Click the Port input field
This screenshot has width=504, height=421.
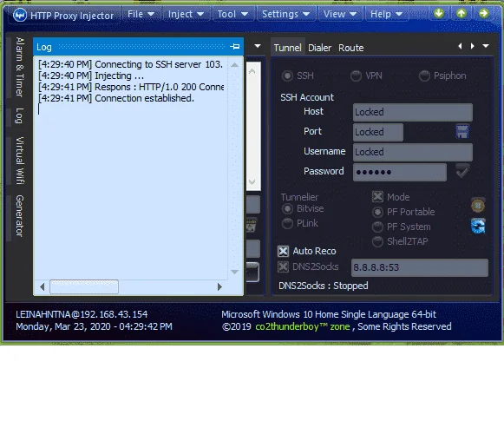(x=378, y=132)
